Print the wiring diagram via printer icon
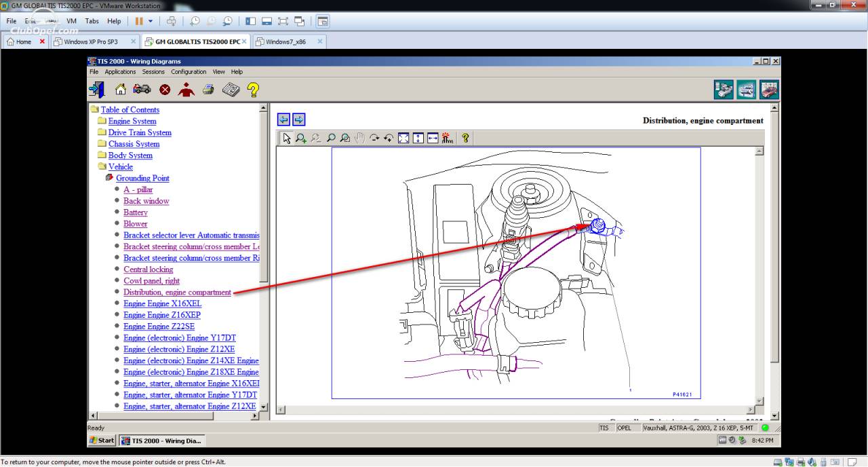This screenshot has height=467, width=868. coord(208,89)
